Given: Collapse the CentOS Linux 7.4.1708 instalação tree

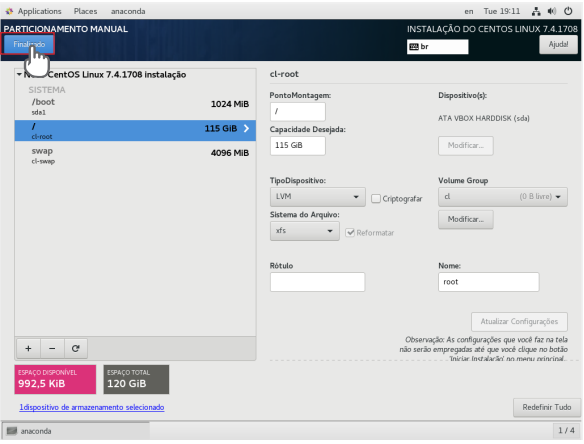Looking at the screenshot, I should coord(19,74).
